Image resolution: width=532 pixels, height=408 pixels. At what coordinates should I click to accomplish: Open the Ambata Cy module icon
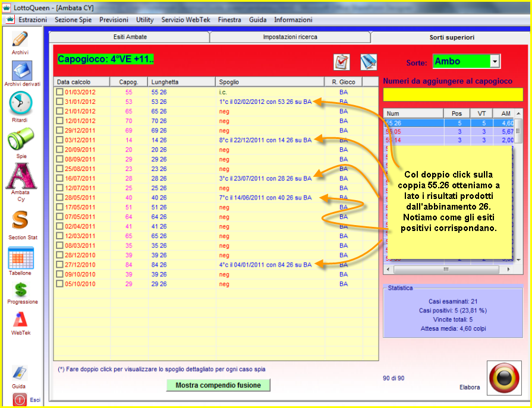(x=21, y=176)
